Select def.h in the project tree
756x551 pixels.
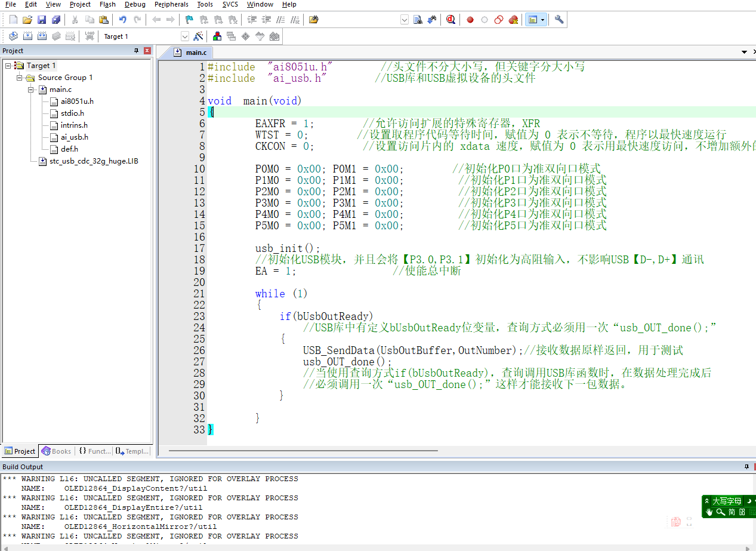tap(69, 149)
